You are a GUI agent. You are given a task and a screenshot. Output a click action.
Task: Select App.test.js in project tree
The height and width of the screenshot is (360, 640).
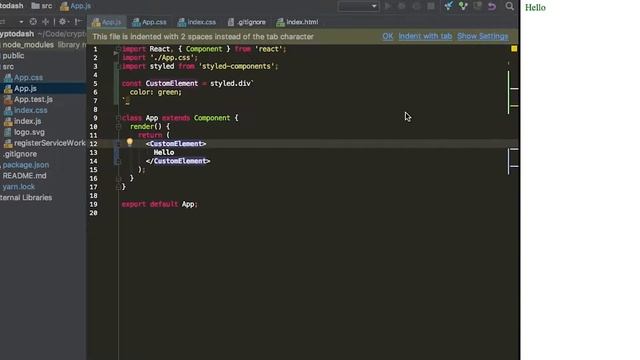click(x=33, y=99)
